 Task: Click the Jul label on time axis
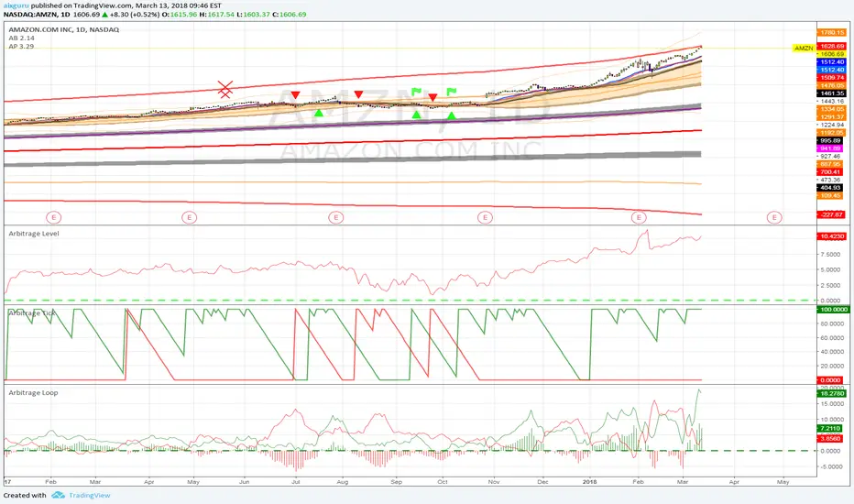296,482
